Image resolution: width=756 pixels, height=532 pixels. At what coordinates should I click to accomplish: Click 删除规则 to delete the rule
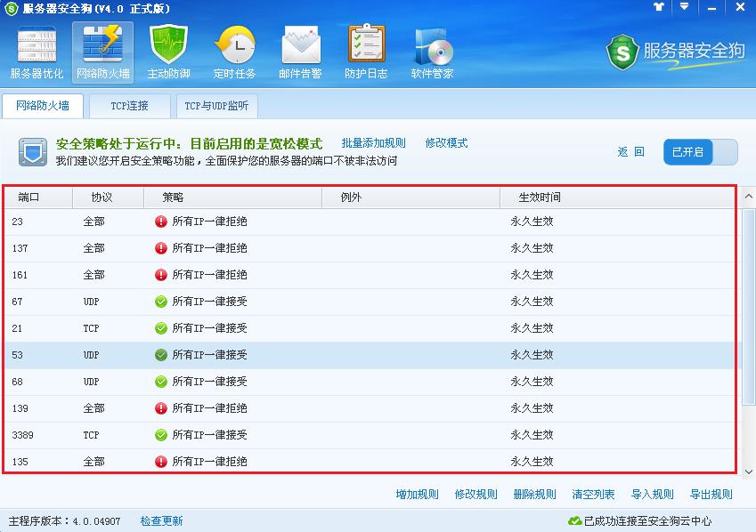click(x=534, y=495)
